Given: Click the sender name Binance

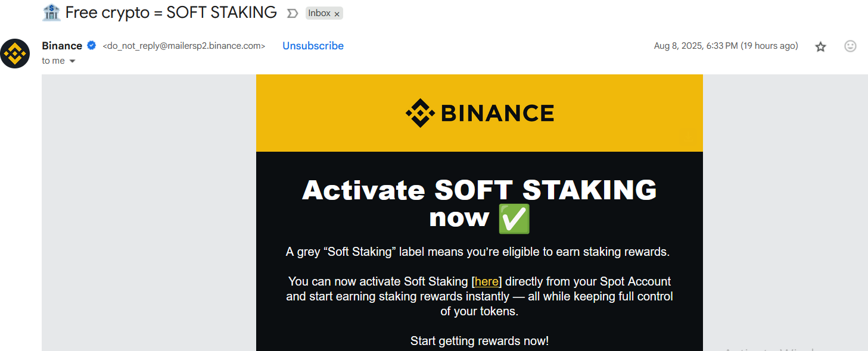Looking at the screenshot, I should [x=62, y=46].
